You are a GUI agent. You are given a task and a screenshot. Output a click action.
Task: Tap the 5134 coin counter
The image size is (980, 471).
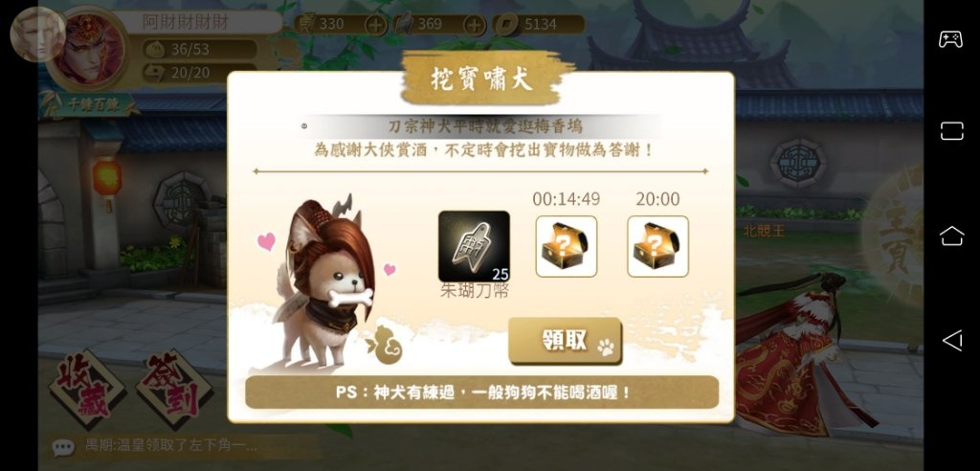pos(539,25)
